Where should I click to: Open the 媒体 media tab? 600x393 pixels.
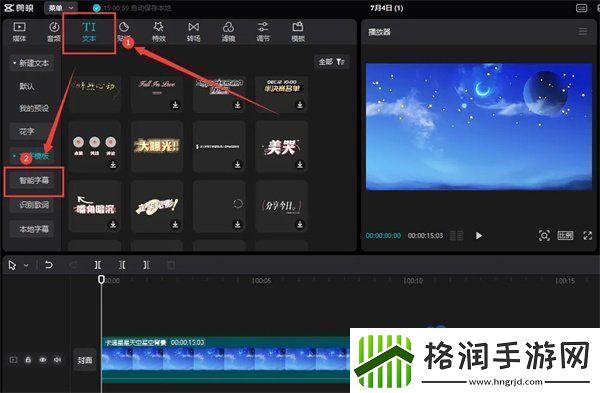(19, 32)
